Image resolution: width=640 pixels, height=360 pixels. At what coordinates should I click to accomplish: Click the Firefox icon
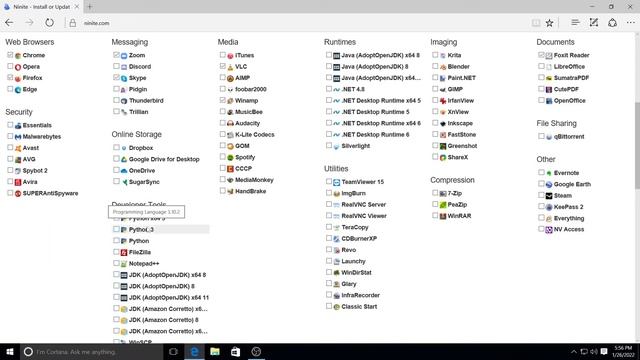[18, 78]
